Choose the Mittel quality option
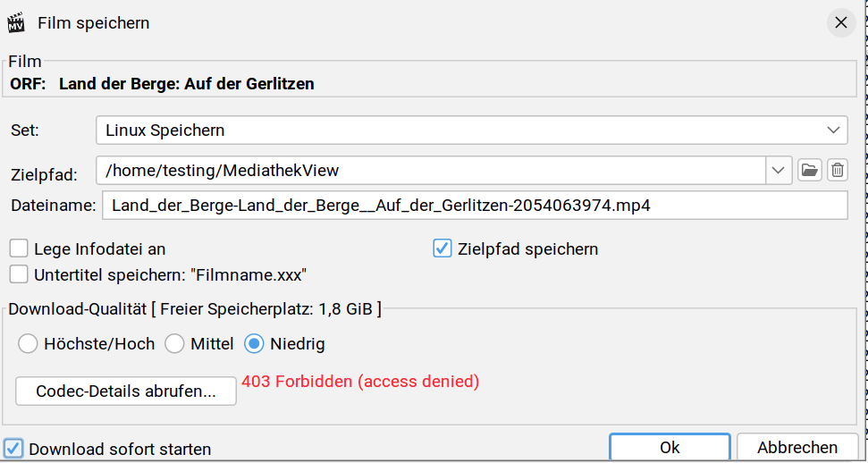 [x=175, y=344]
